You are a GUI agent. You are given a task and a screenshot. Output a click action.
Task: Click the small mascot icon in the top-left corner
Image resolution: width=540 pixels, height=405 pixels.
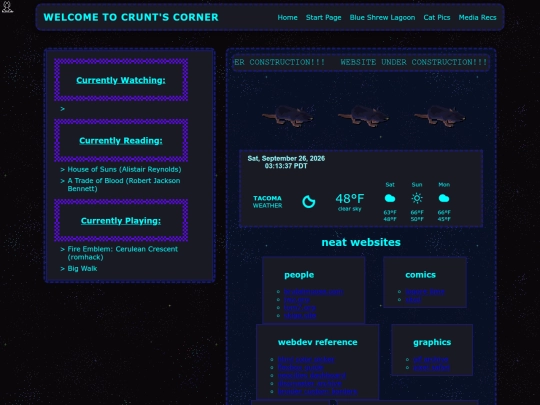pos(7,7)
